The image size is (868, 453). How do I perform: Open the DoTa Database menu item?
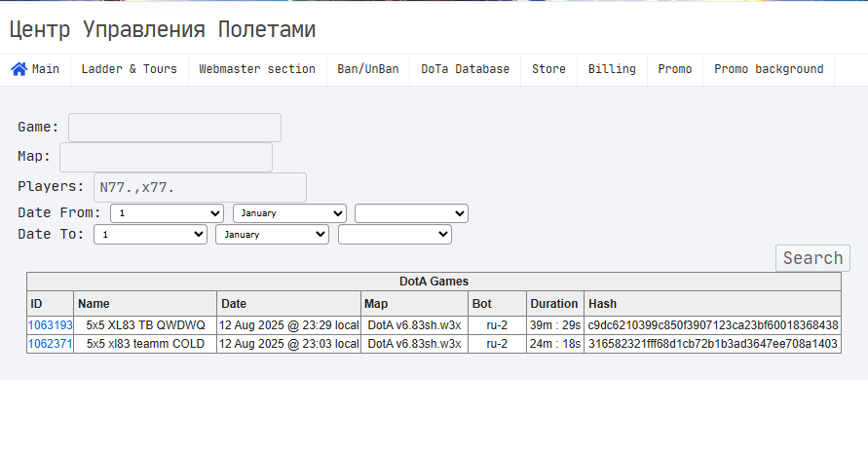pyautogui.click(x=465, y=69)
